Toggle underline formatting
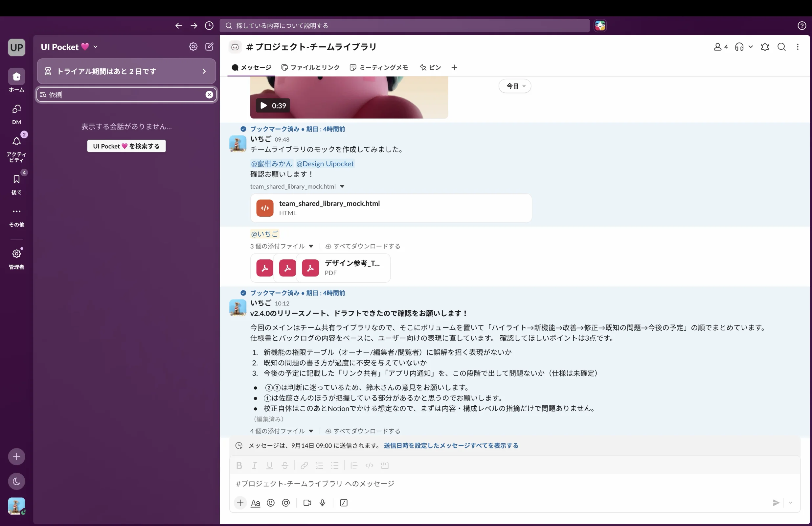Viewport: 812px width, 526px height. tap(270, 465)
